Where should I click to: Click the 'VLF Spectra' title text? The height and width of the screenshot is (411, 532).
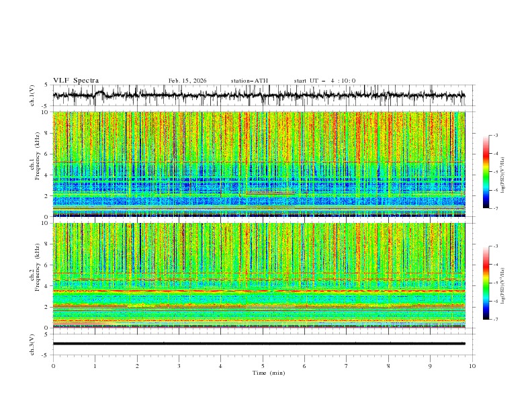click(76, 81)
